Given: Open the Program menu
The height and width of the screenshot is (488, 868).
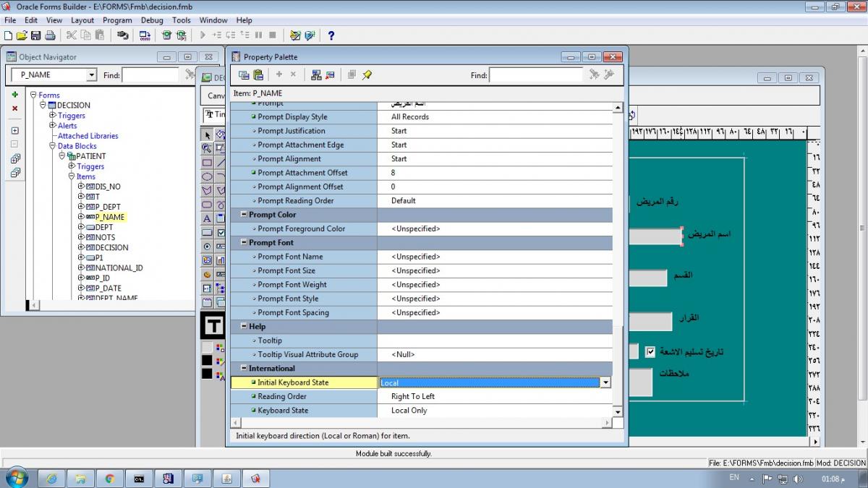Looking at the screenshot, I should click(x=117, y=20).
